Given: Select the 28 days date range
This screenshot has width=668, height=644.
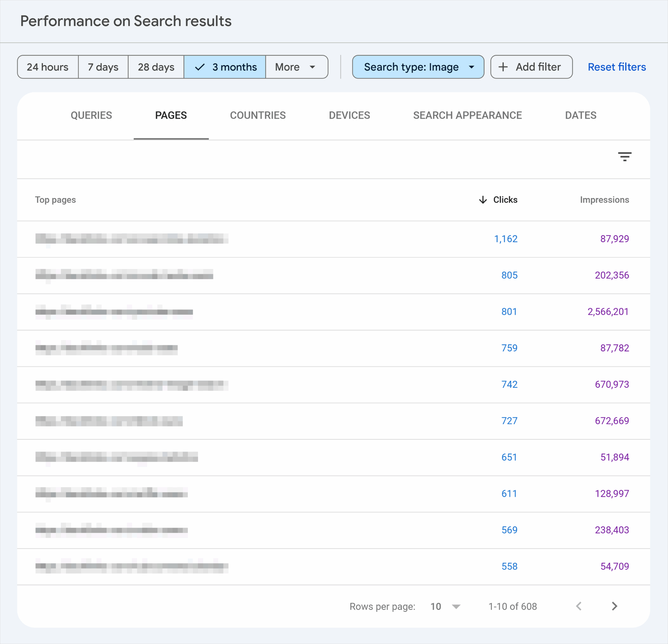Looking at the screenshot, I should point(156,67).
